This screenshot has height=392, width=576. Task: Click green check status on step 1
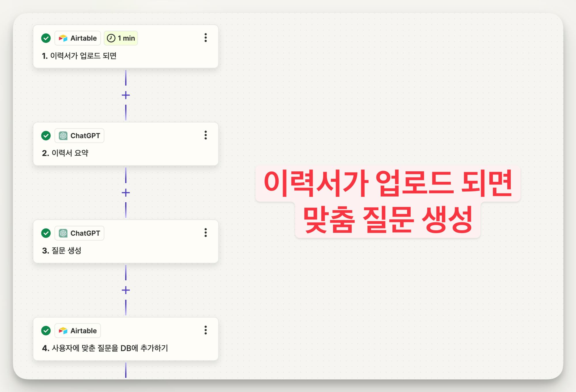(x=46, y=38)
